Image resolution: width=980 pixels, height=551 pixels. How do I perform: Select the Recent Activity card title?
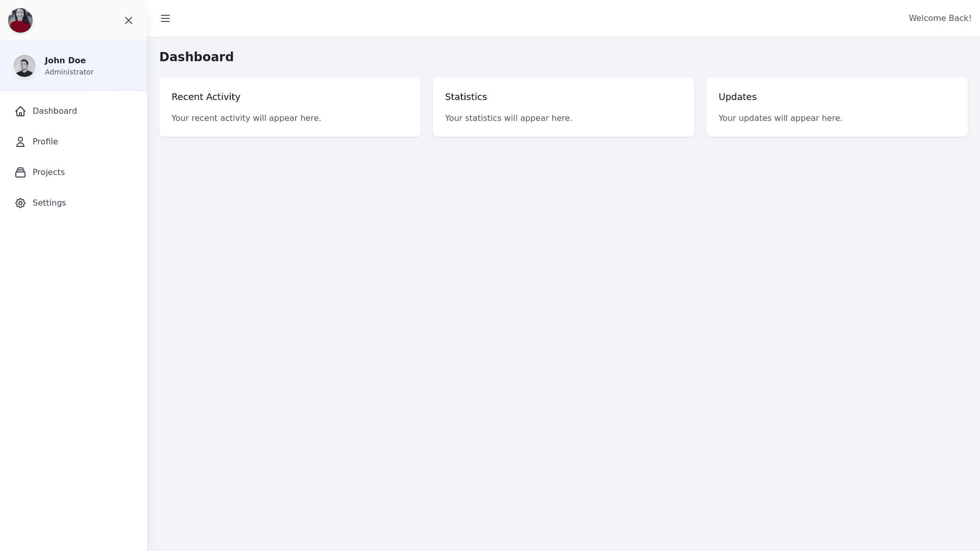point(206,97)
